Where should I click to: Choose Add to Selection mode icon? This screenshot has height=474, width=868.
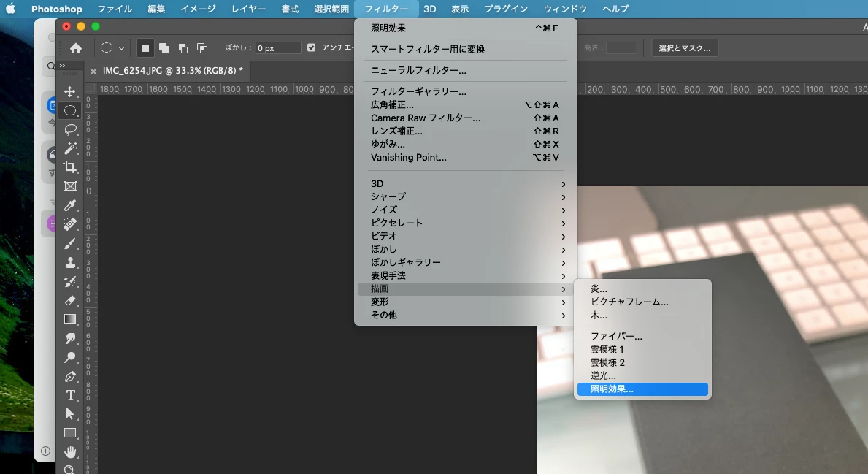[x=164, y=48]
